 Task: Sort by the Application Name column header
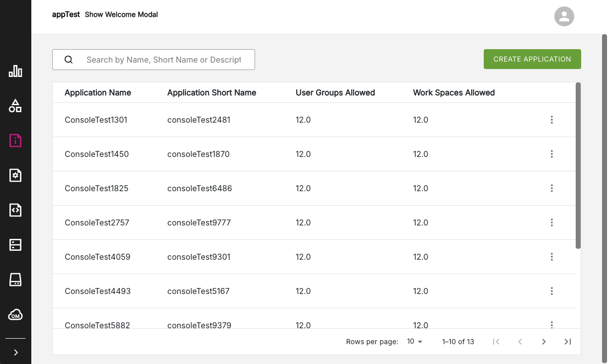click(x=98, y=92)
